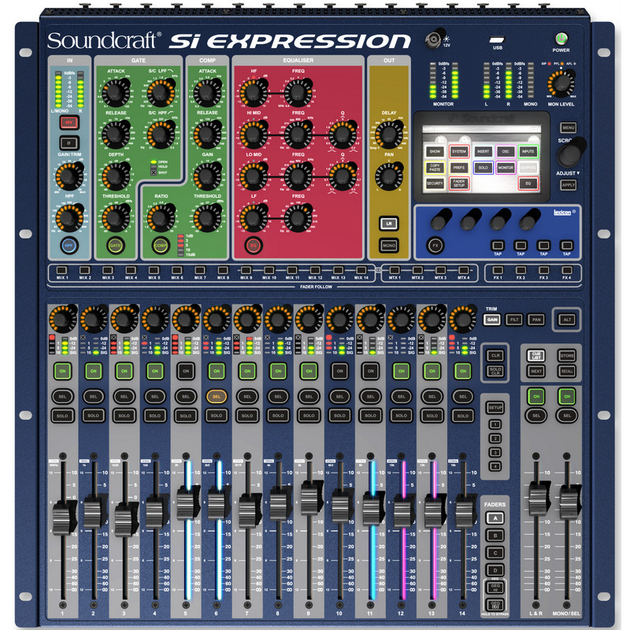Toggle mute group 1 button
The height and width of the screenshot is (630, 630).
pos(495,424)
